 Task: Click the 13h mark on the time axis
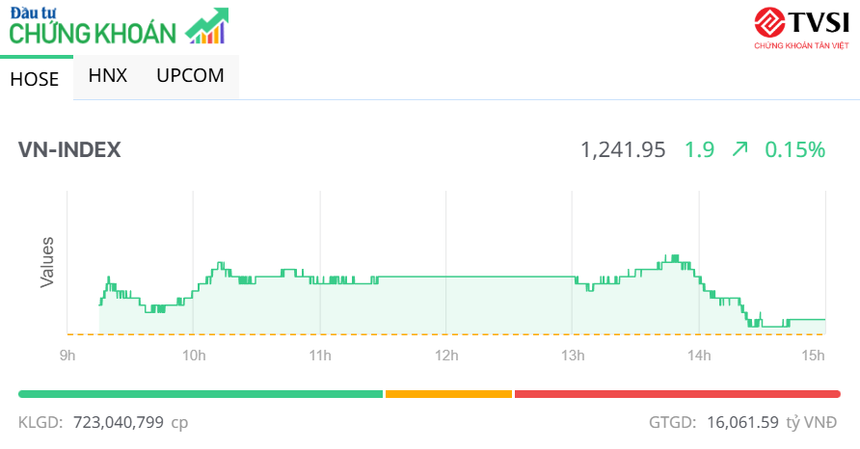tap(573, 355)
